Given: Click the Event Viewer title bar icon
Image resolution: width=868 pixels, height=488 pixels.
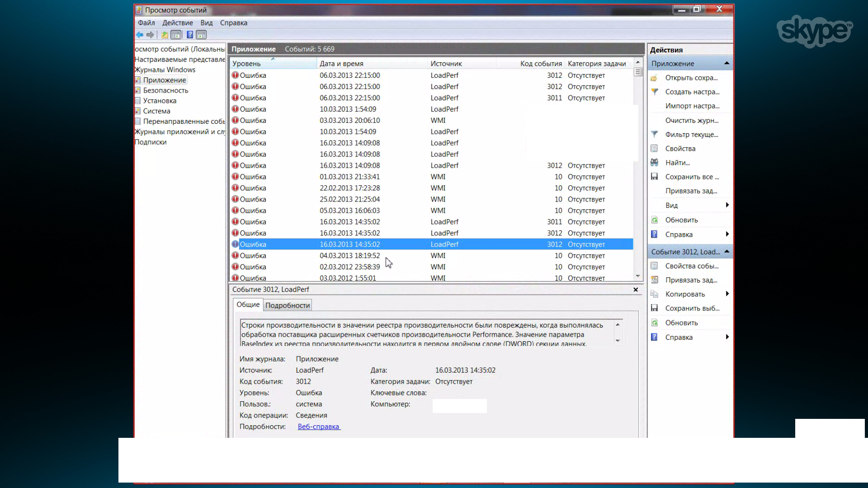Looking at the screenshot, I should 139,10.
